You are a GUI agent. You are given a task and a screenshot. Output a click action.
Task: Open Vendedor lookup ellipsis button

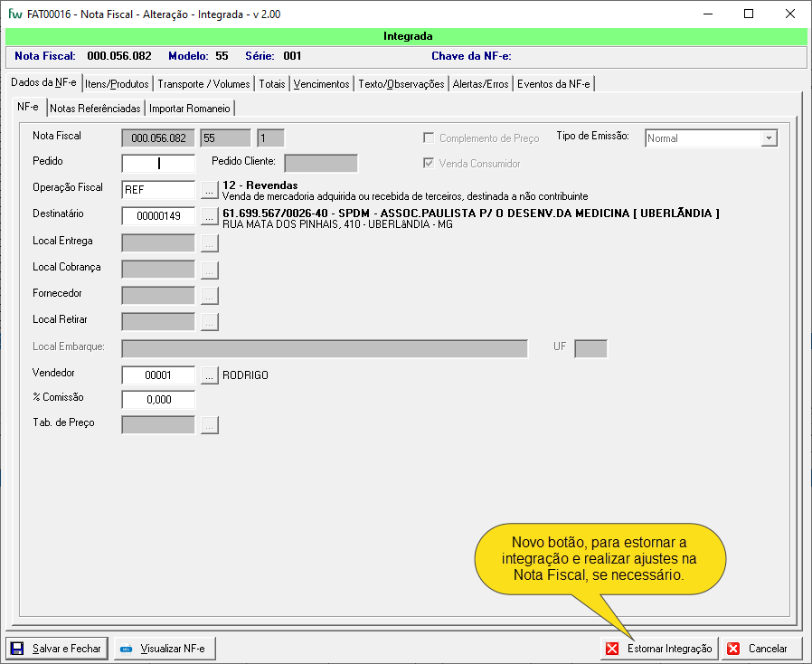point(209,375)
